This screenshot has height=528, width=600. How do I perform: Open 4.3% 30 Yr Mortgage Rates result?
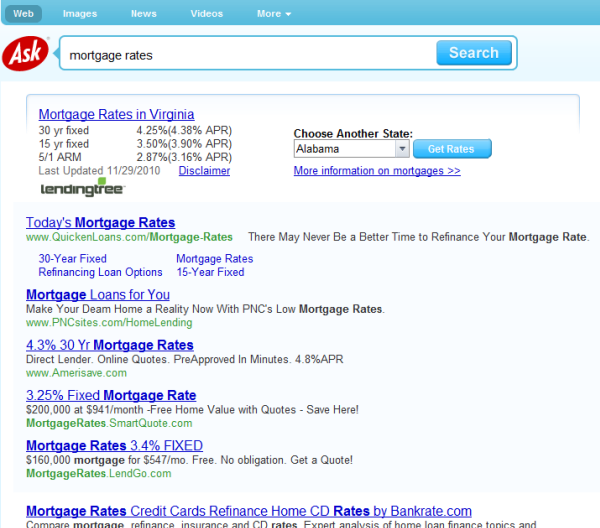click(x=110, y=345)
